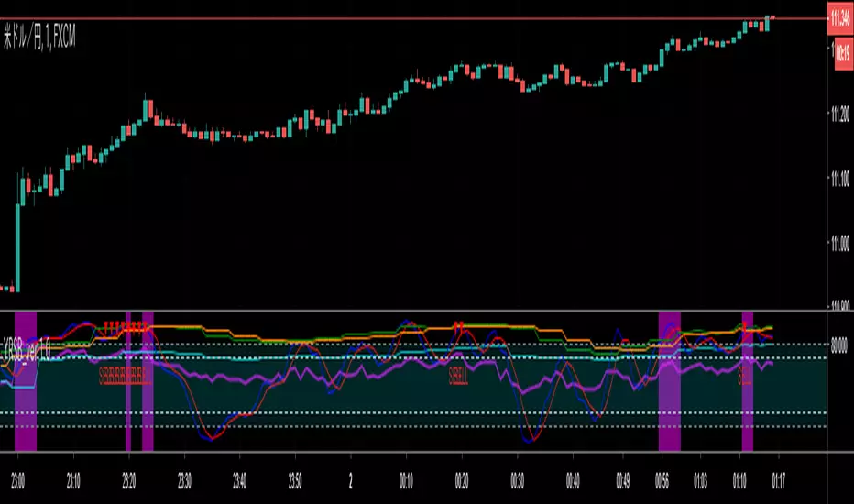The width and height of the screenshot is (854, 504).
Task: Click the 80.000 indicator scale label
Action: 840,345
